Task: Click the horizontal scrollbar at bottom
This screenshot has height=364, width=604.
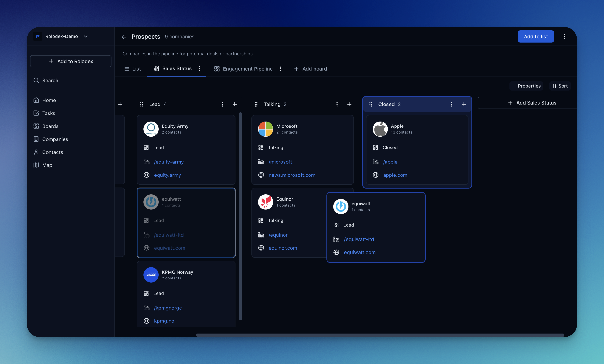Action: tap(380, 335)
